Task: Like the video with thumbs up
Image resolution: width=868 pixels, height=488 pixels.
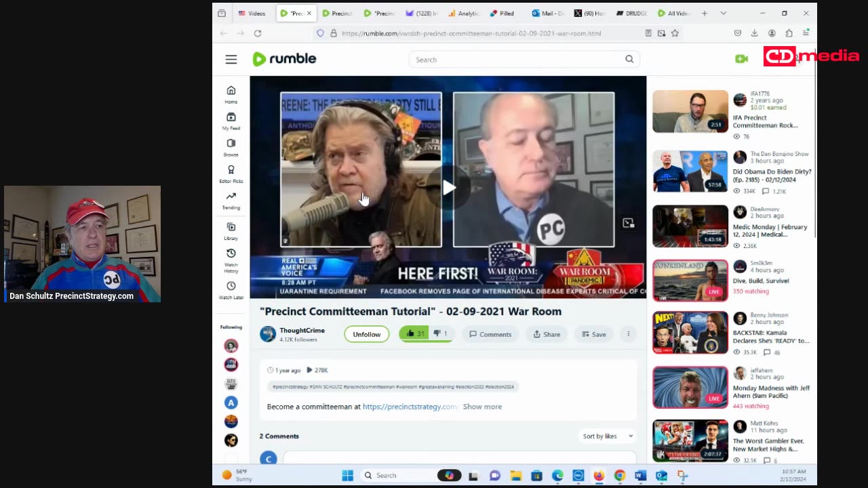Action: coord(415,333)
